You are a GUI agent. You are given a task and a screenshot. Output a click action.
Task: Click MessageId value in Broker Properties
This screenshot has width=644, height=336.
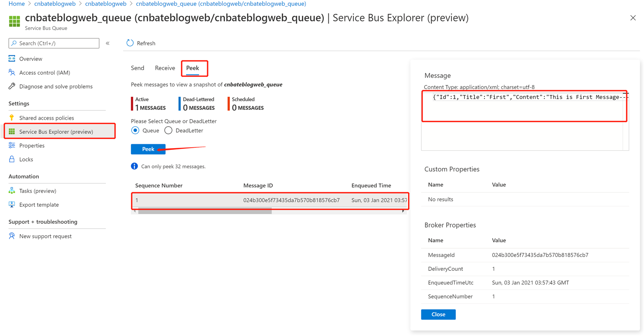pyautogui.click(x=540, y=255)
